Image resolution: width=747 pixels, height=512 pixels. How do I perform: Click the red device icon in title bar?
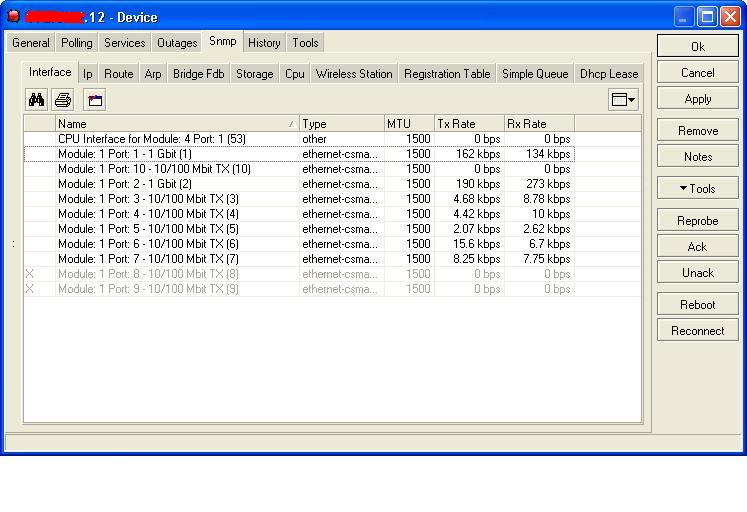[14, 16]
